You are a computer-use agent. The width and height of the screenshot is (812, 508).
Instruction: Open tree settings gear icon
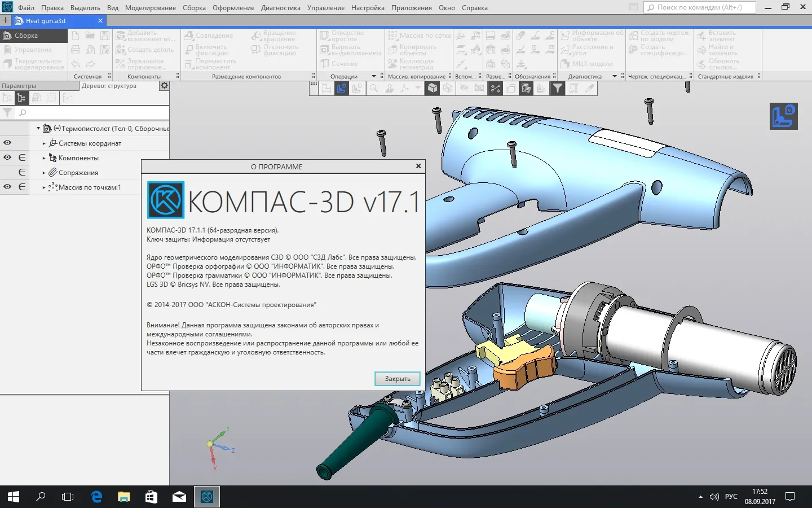click(164, 86)
